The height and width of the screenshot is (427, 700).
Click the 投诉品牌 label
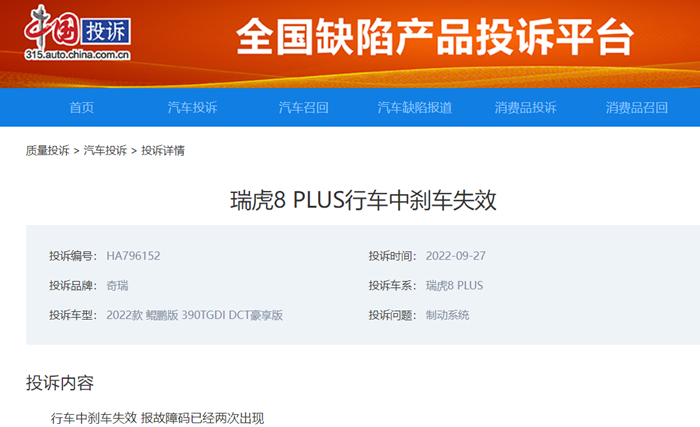73,285
